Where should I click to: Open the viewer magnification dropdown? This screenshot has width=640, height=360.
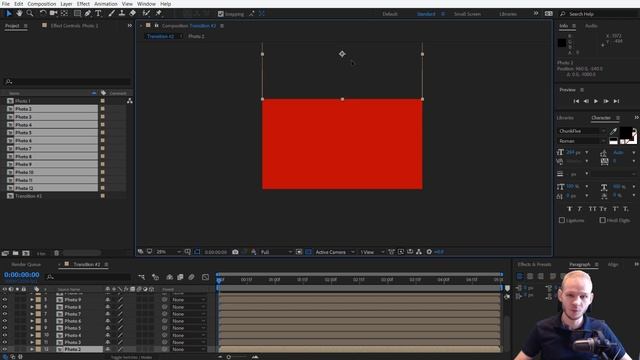click(169, 252)
